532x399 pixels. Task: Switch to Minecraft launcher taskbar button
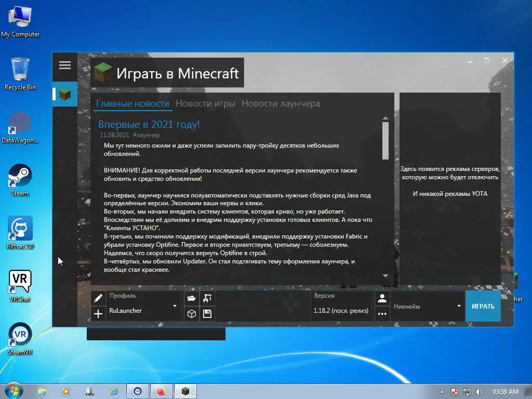click(x=185, y=392)
